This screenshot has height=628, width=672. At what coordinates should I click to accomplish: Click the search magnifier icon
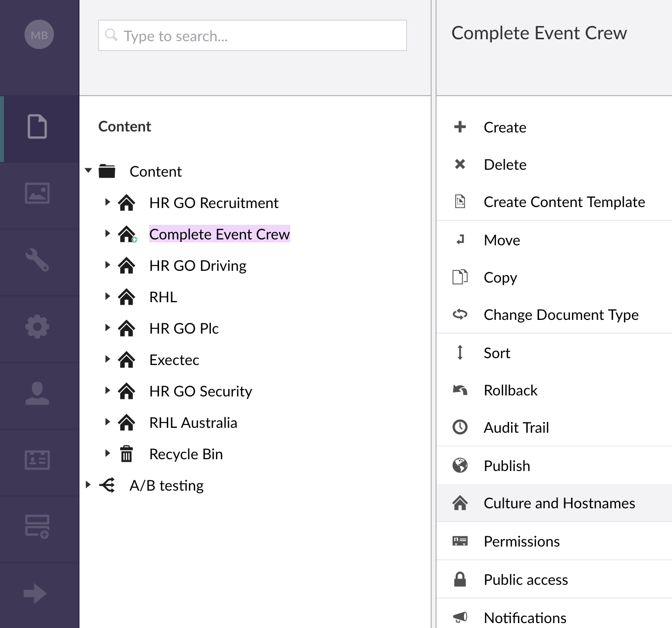click(111, 35)
